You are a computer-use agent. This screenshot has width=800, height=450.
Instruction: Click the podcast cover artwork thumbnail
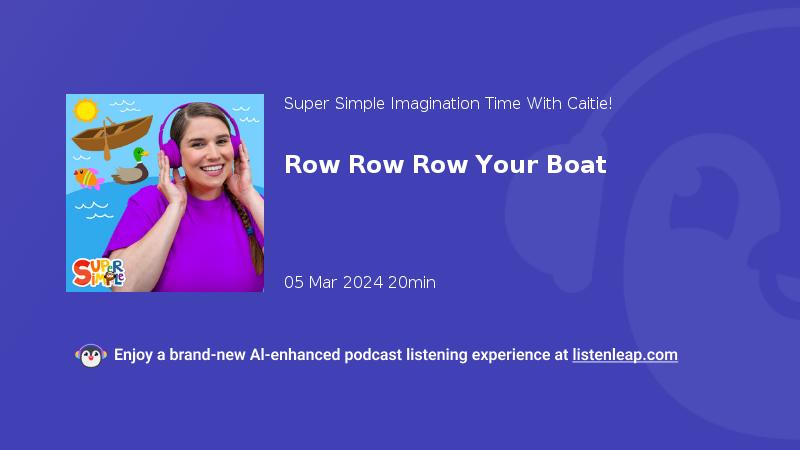[165, 193]
